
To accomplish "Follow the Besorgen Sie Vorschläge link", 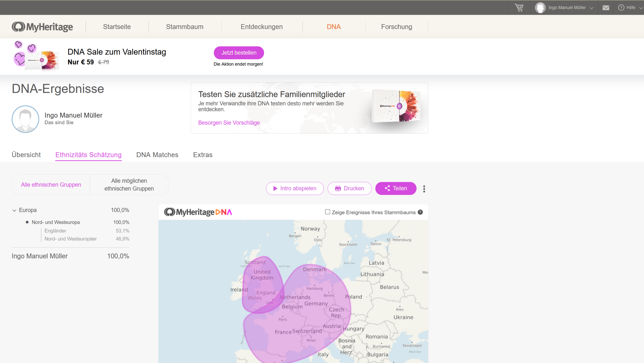I will pyautogui.click(x=229, y=123).
